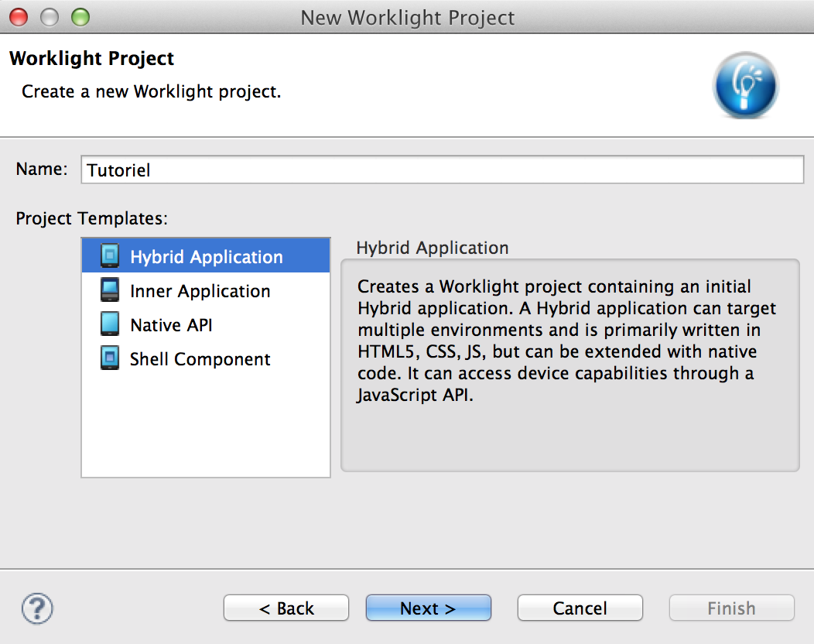Click the Worklight lightbulb logo in header
Image resolution: width=814 pixels, height=644 pixels.
click(x=745, y=84)
